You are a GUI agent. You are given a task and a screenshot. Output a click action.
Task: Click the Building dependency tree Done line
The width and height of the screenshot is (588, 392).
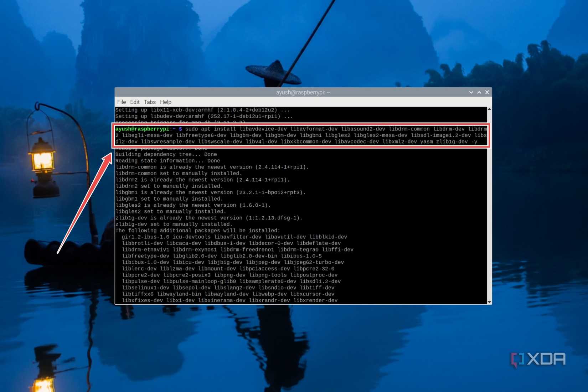[x=166, y=154]
